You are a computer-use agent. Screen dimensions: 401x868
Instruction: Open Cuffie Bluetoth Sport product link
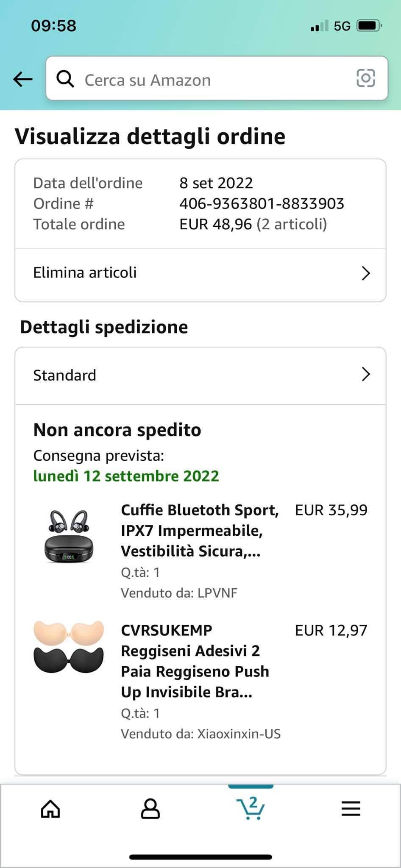(x=200, y=530)
